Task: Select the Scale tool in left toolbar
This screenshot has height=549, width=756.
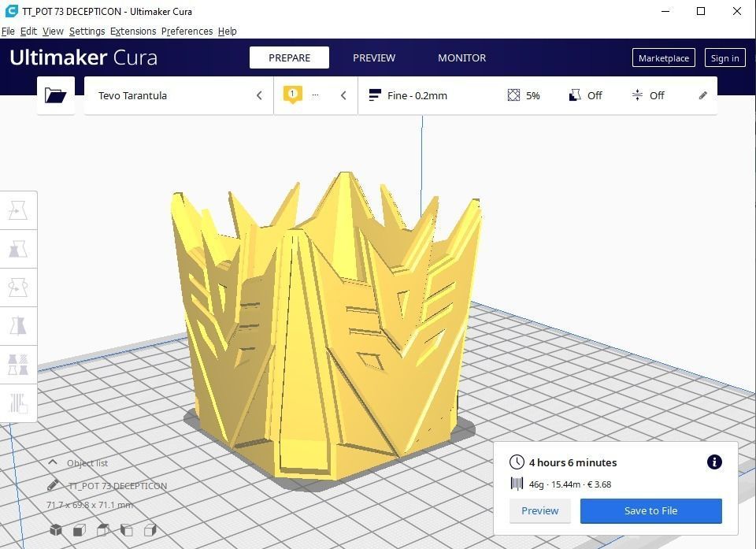Action: [18, 249]
